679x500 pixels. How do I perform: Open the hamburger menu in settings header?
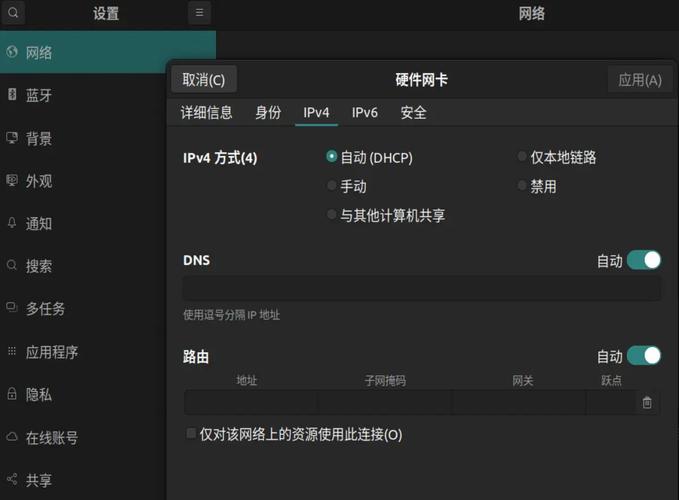(x=200, y=13)
